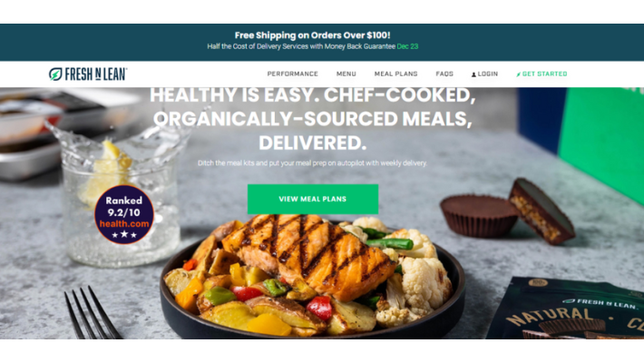644x363 pixels.
Task: Click the grilled salmon plate image
Action: tap(312, 278)
